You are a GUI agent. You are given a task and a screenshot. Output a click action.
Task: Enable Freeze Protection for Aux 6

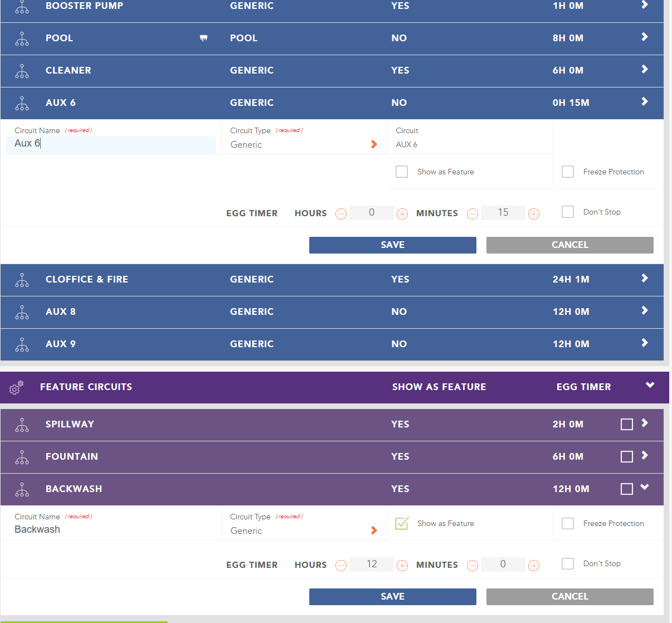click(568, 172)
